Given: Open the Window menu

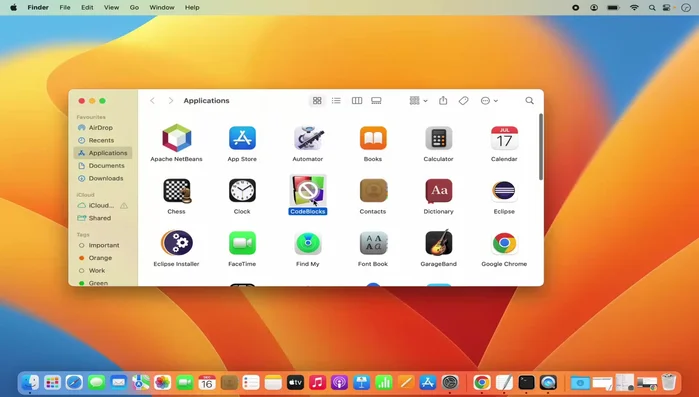Looking at the screenshot, I should coord(162,8).
